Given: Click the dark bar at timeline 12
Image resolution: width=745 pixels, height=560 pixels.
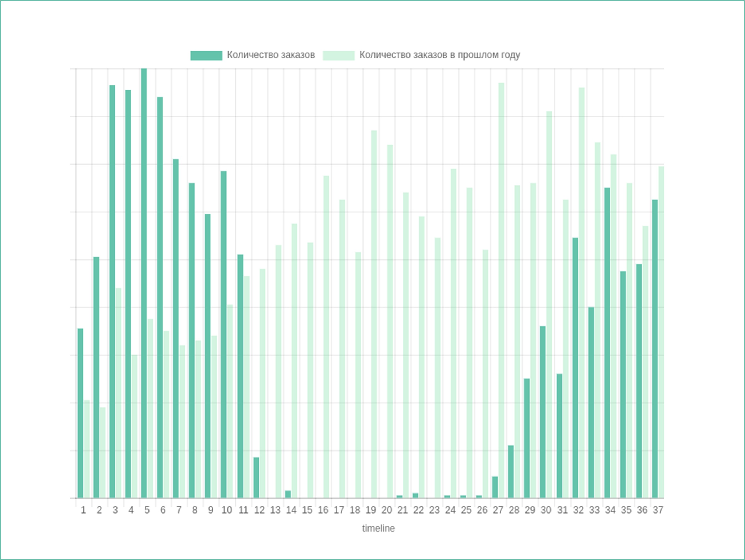Looking at the screenshot, I should (x=256, y=477).
